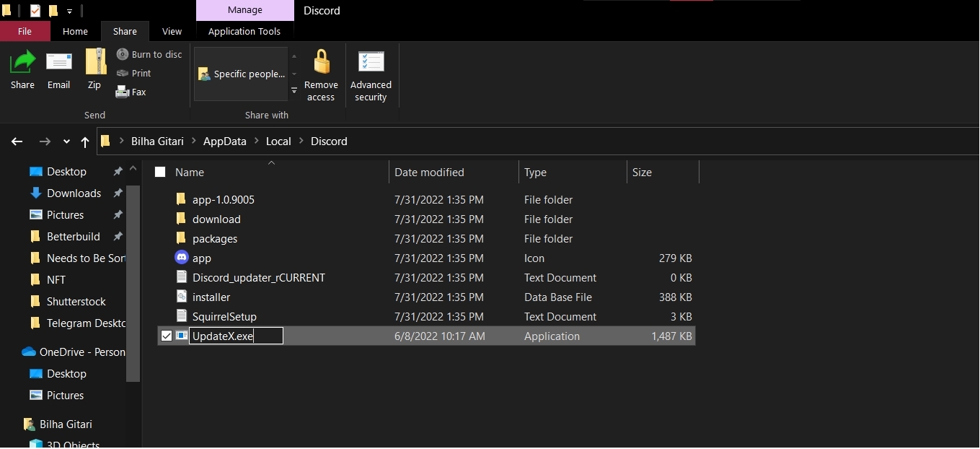Go up one folder level arrow
The image size is (980, 449).
85,141
